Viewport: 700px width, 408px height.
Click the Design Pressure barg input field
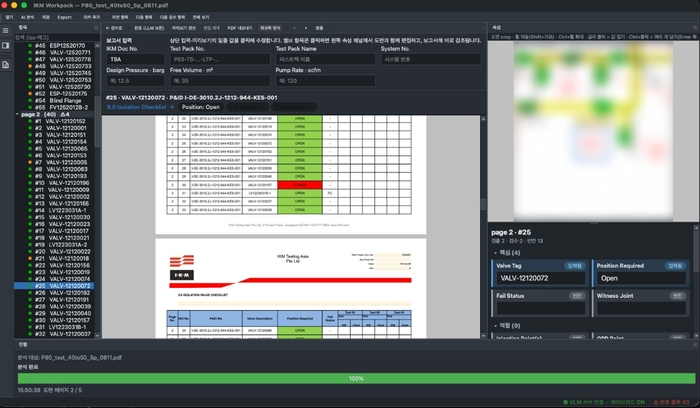tap(135, 81)
